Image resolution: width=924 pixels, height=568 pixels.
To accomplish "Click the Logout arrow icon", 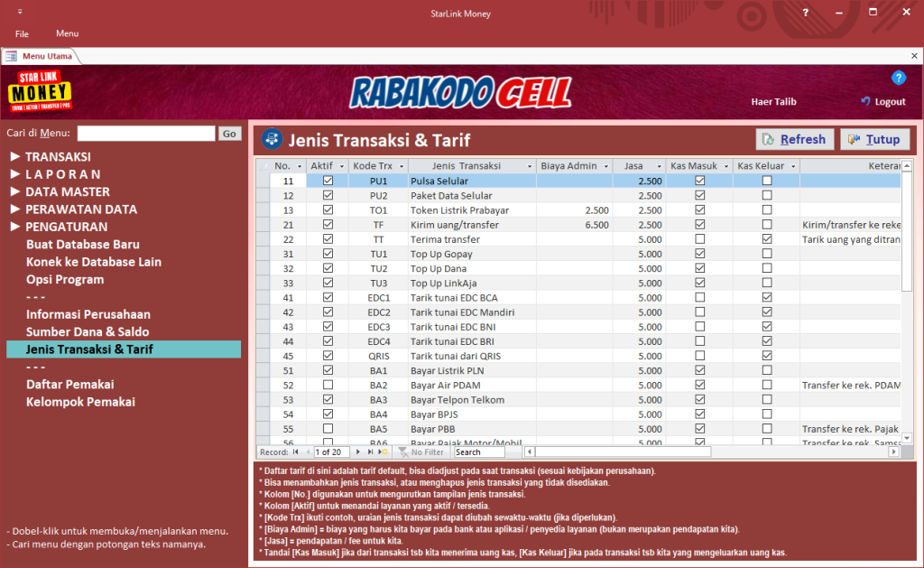I will pos(865,101).
